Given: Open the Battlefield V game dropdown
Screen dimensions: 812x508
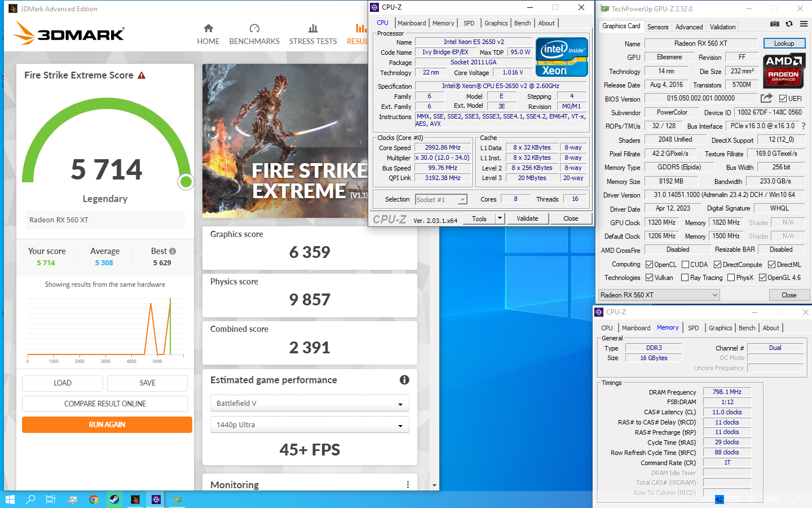Looking at the screenshot, I should pyautogui.click(x=310, y=404).
